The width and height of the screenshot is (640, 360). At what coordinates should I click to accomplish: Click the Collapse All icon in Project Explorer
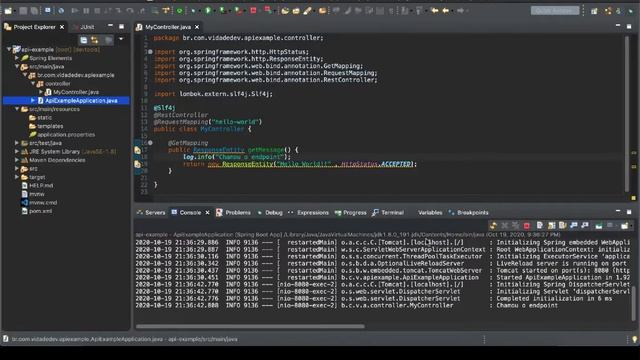point(84,40)
